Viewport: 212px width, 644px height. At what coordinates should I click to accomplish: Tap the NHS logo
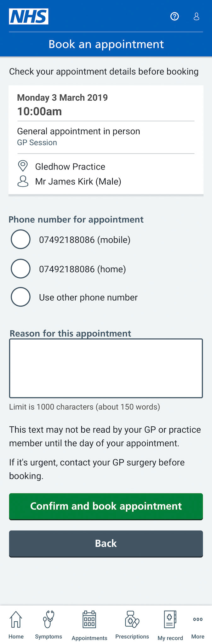pos(29,16)
